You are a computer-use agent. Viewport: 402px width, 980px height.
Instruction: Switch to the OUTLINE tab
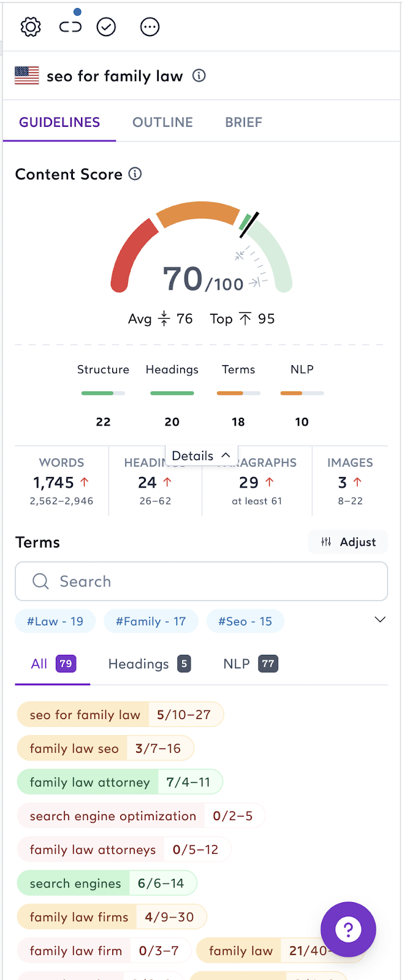pyautogui.click(x=162, y=123)
